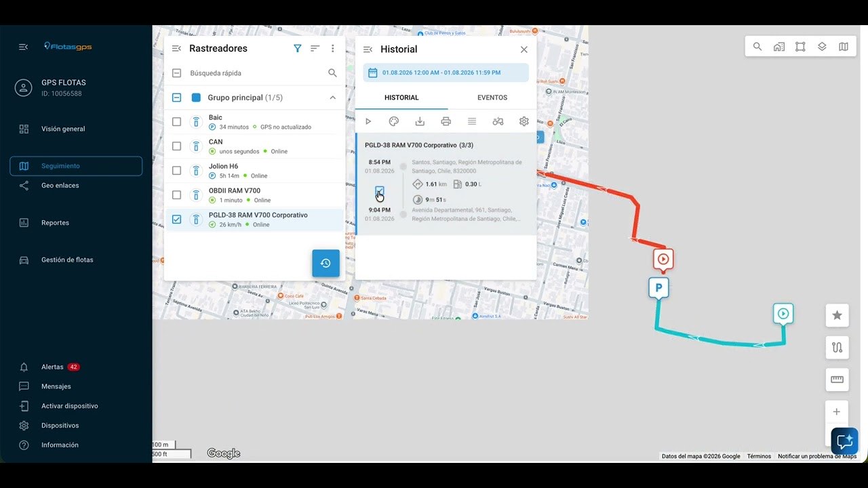Open the places building icon on map toolbar
This screenshot has width=868, height=488.
779,47
